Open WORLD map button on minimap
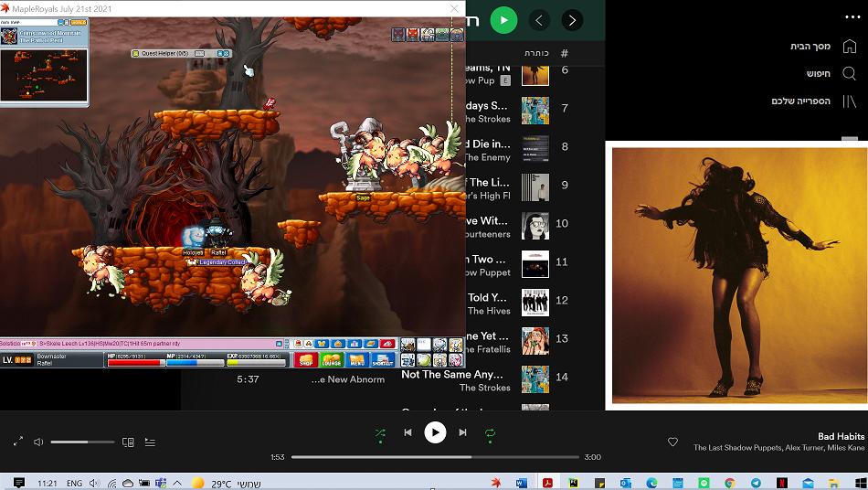868x490 pixels. pyautogui.click(x=79, y=23)
